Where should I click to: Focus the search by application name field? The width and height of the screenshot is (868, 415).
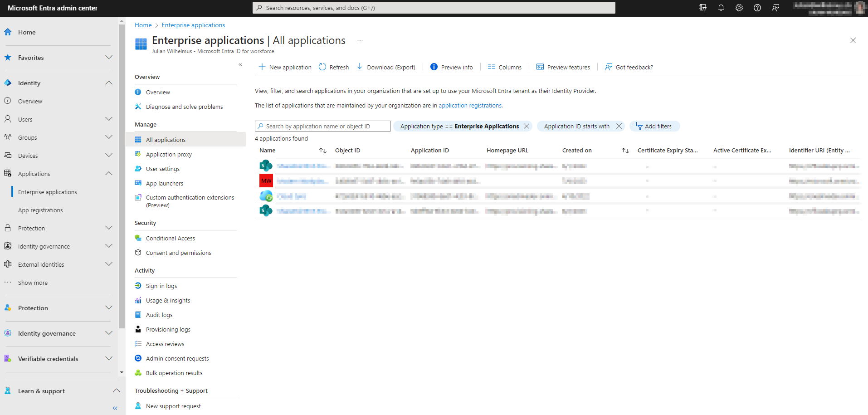(323, 126)
